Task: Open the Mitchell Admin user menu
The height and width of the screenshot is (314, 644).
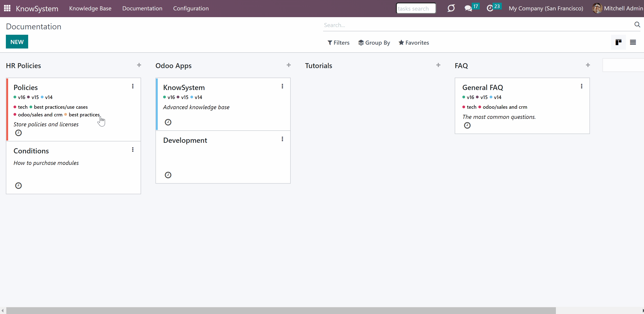Action: tap(618, 9)
